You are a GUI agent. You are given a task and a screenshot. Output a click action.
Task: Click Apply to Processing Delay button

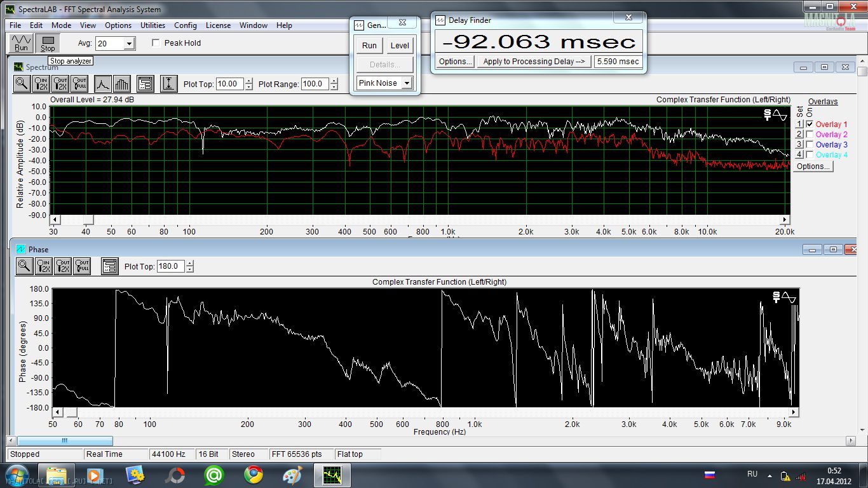click(x=534, y=62)
